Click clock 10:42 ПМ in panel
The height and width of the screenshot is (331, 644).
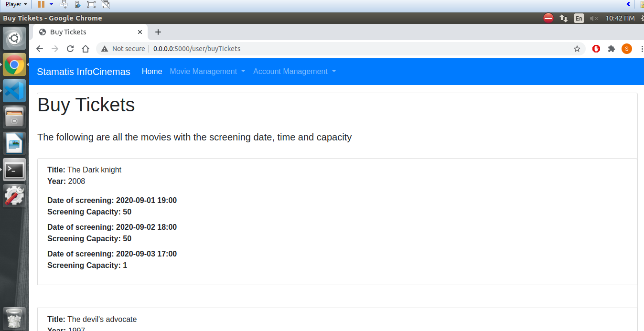pyautogui.click(x=620, y=18)
